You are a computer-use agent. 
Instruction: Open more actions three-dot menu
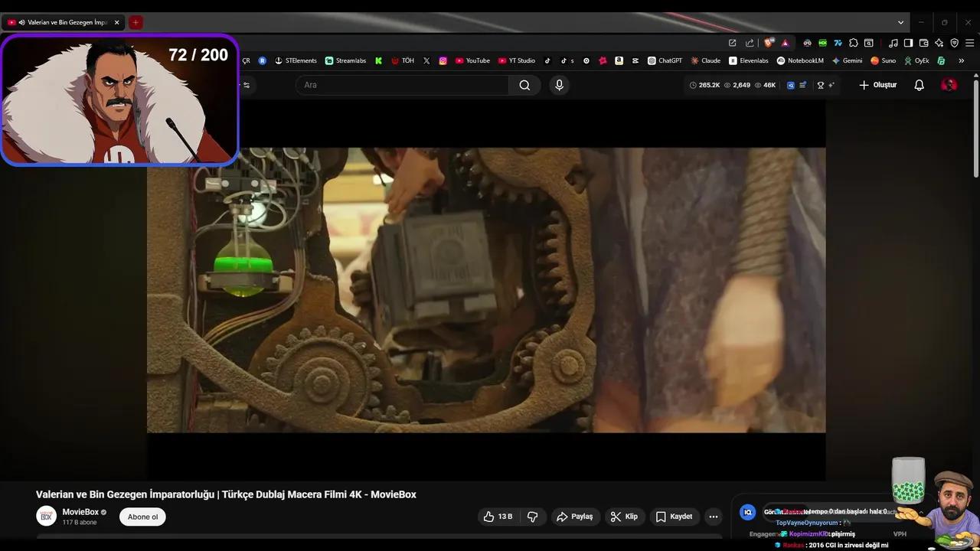pyautogui.click(x=714, y=517)
